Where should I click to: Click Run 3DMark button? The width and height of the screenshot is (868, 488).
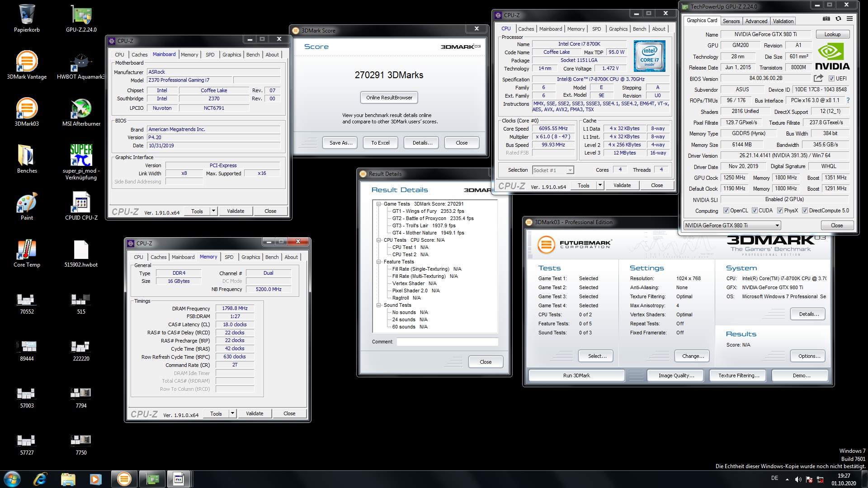[576, 375]
